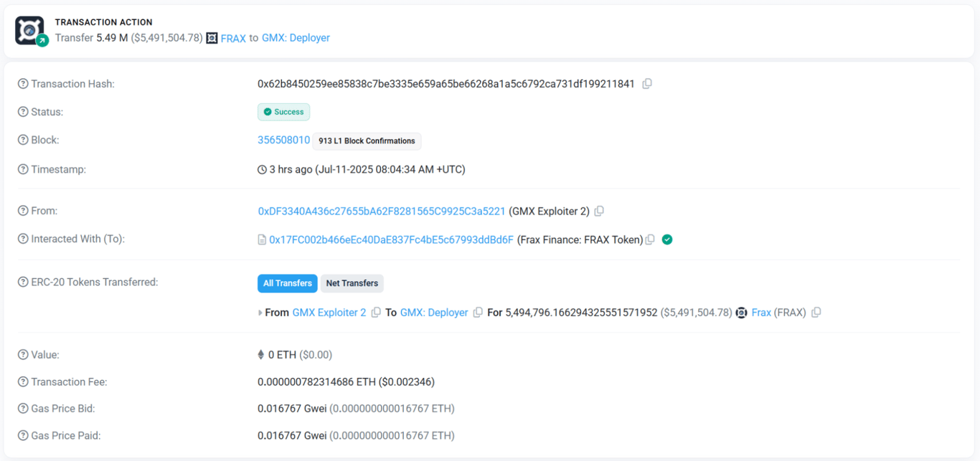Image resolution: width=980 pixels, height=461 pixels.
Task: Expand the ERC-20 transfer row details
Action: click(260, 313)
